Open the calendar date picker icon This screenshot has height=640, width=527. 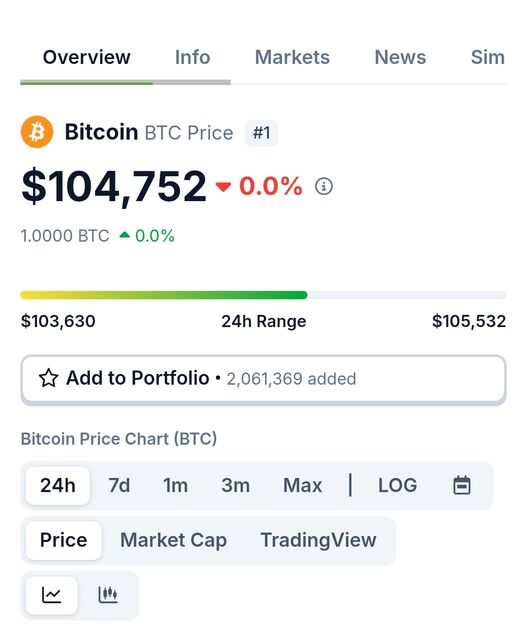(462, 485)
